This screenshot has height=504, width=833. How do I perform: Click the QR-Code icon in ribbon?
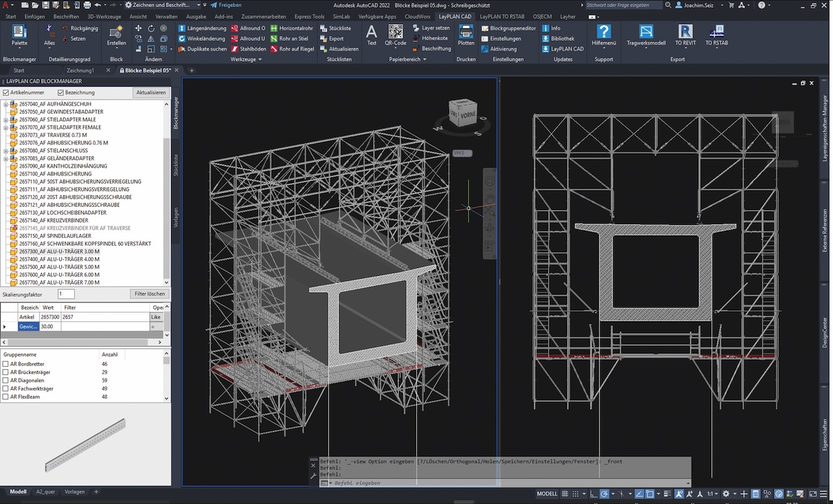[395, 33]
